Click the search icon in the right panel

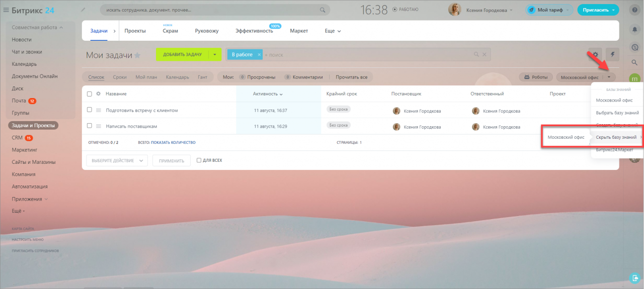pos(634,62)
